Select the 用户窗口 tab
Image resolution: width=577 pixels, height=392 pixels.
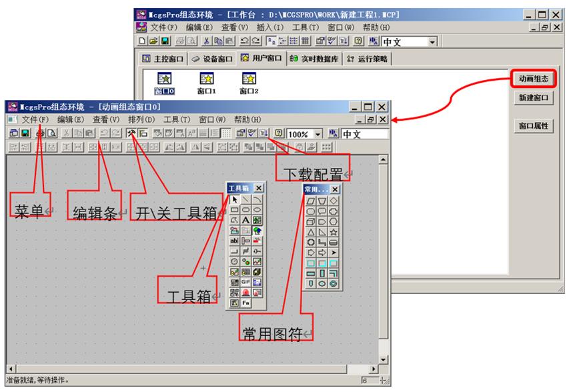261,58
